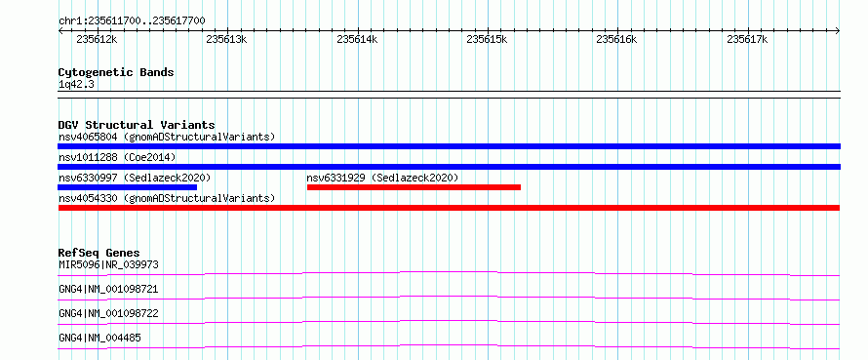Click the RefSeq Genes track heading

click(x=99, y=253)
